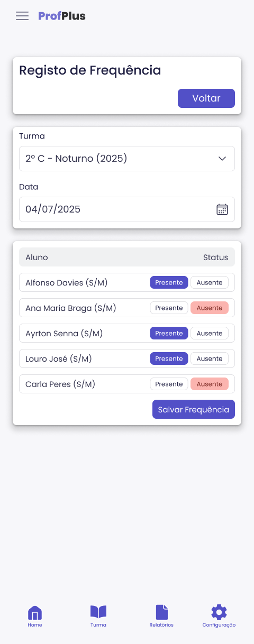Mark Ayrton Senna as Ausente
This screenshot has height=644, width=254.
coord(210,333)
